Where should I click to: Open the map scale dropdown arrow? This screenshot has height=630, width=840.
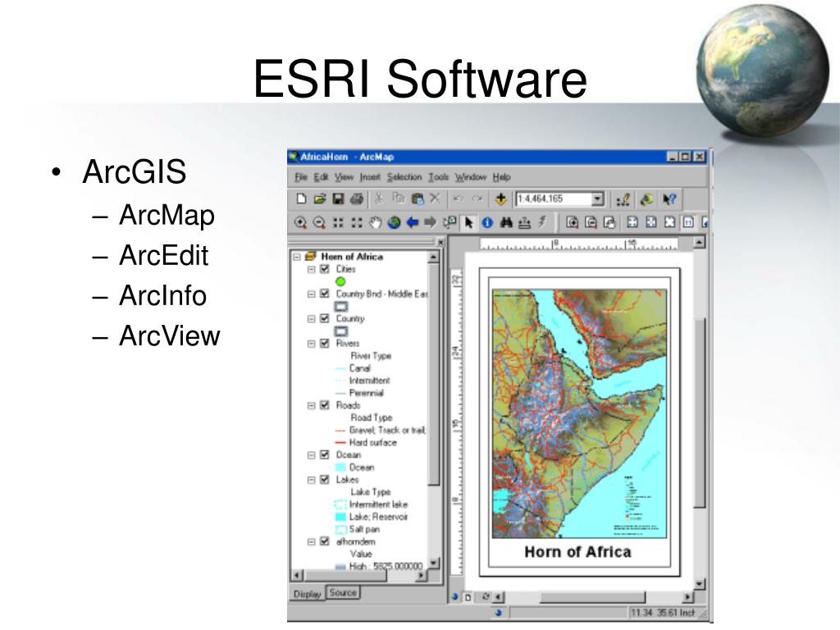pos(598,199)
